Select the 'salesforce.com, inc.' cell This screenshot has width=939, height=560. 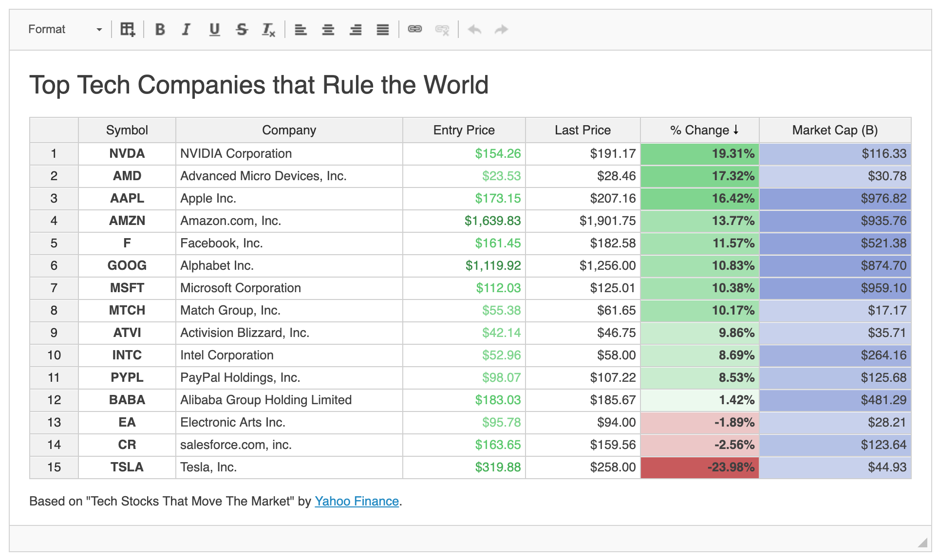click(x=289, y=445)
